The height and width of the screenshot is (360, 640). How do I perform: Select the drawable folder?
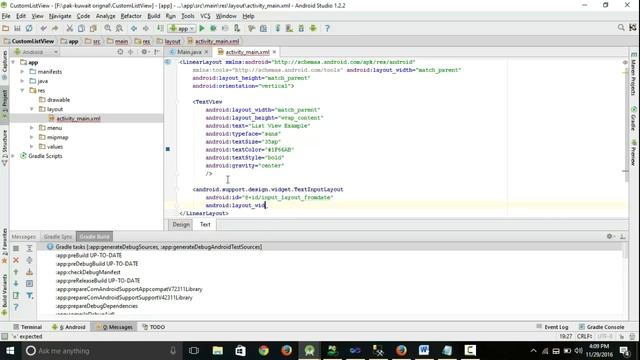pyautogui.click(x=58, y=100)
